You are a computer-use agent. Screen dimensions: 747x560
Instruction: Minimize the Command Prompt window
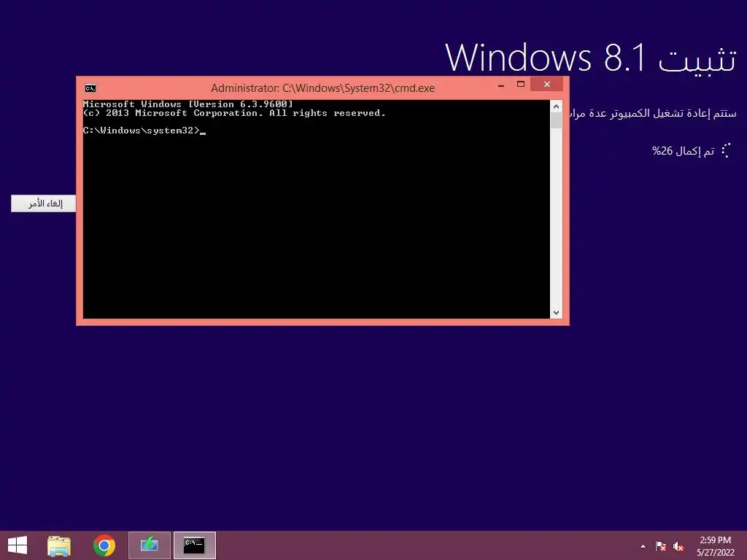[501, 85]
